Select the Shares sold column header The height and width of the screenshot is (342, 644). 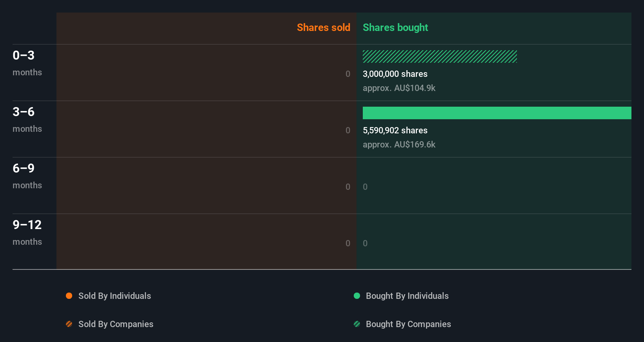[x=323, y=27]
